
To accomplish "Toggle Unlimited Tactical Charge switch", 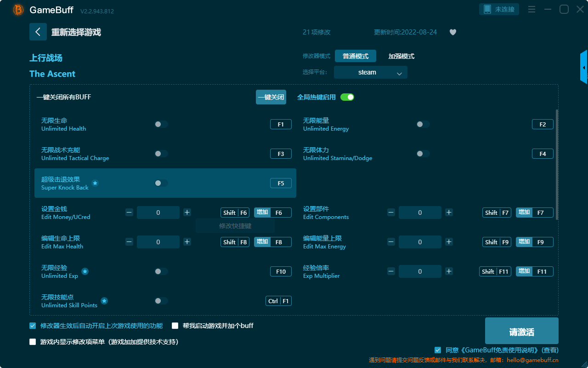I will [x=161, y=154].
